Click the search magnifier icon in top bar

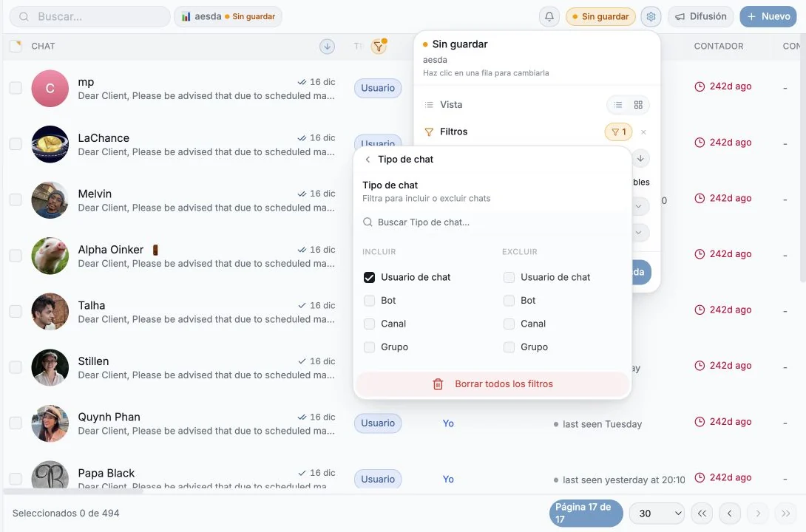pos(24,16)
